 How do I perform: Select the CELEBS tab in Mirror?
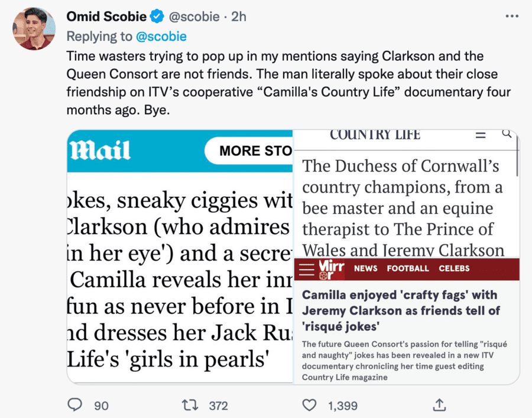click(x=454, y=268)
